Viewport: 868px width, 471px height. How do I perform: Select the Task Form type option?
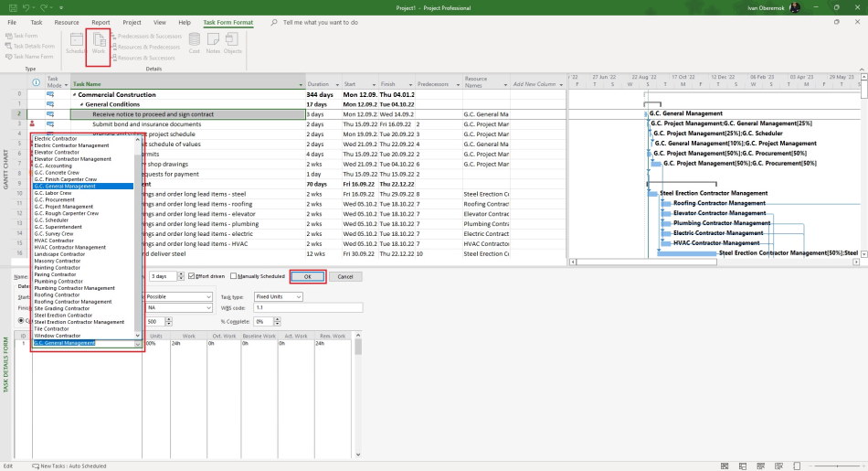(x=22, y=36)
